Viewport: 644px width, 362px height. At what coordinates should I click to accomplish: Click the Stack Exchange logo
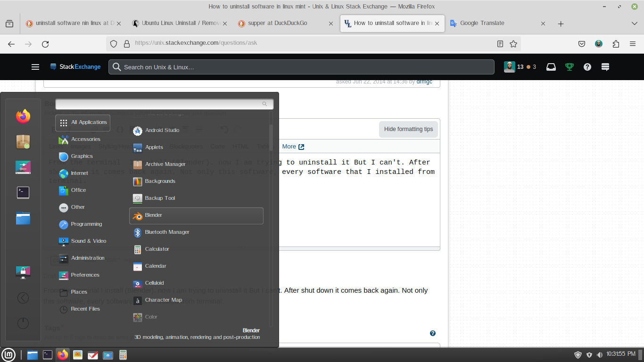point(75,67)
